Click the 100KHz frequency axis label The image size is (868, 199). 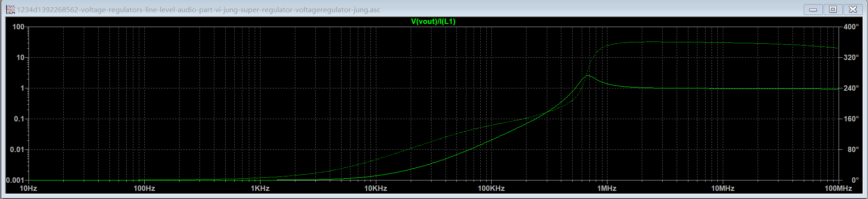(491, 188)
